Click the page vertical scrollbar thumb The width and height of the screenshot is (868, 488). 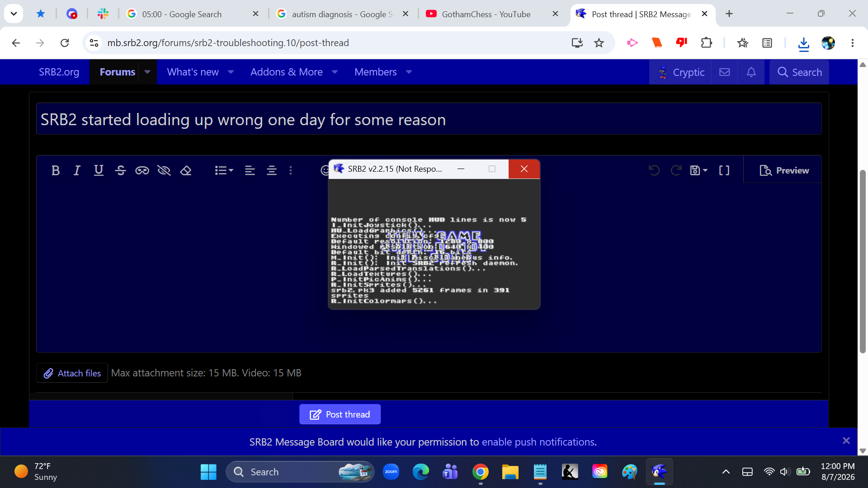click(863, 261)
